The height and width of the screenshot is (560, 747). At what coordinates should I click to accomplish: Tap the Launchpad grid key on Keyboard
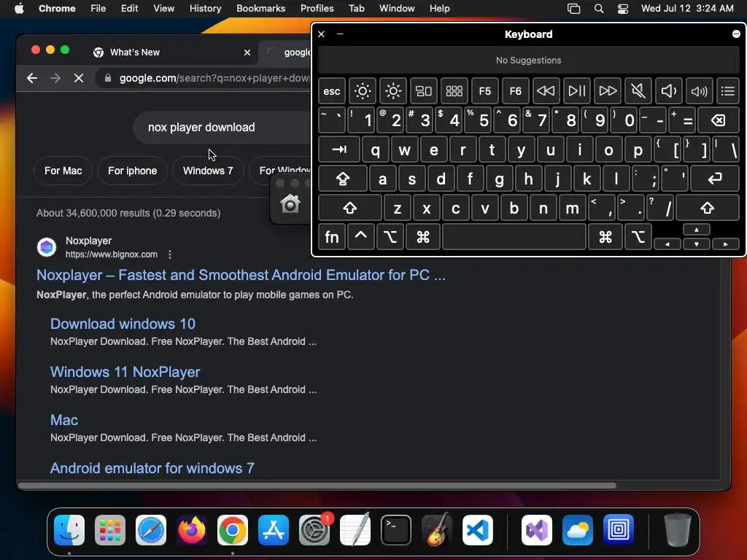[x=454, y=91]
